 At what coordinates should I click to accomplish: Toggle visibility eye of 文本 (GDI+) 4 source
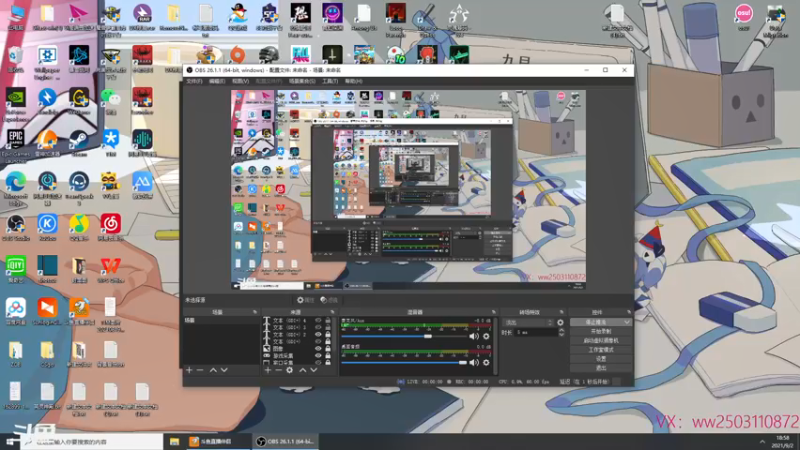click(318, 320)
